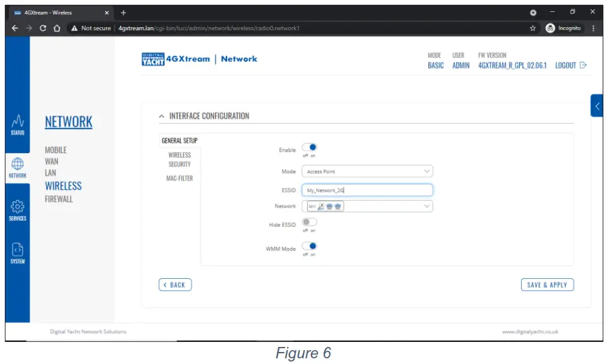610x364 pixels.
Task: Expand the blue side panel arrow
Action: (597, 106)
